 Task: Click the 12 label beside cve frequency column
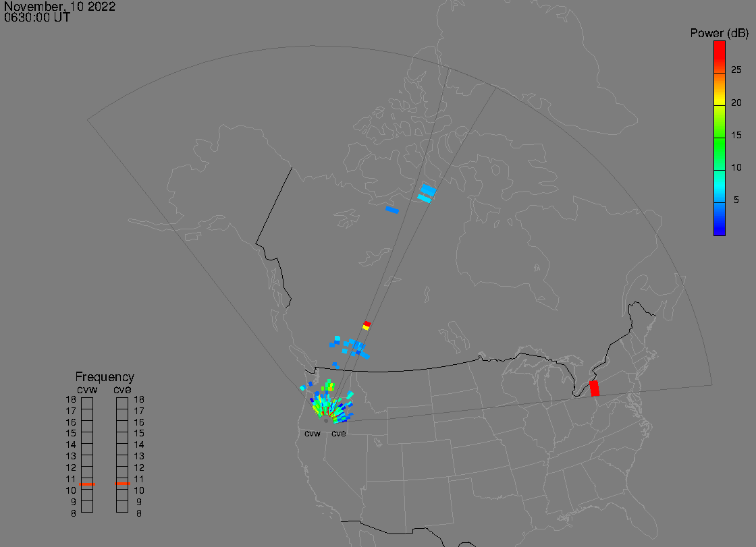click(139, 468)
